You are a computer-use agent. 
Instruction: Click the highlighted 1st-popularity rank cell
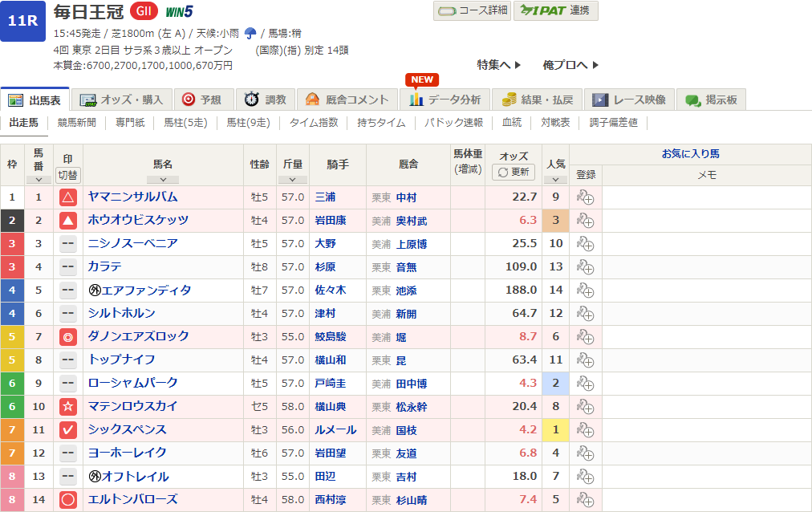[x=555, y=430]
